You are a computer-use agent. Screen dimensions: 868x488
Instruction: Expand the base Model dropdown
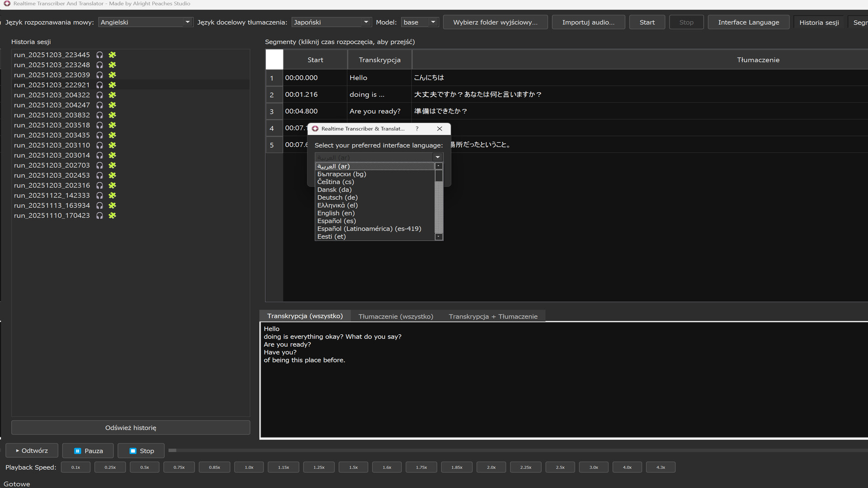(433, 22)
